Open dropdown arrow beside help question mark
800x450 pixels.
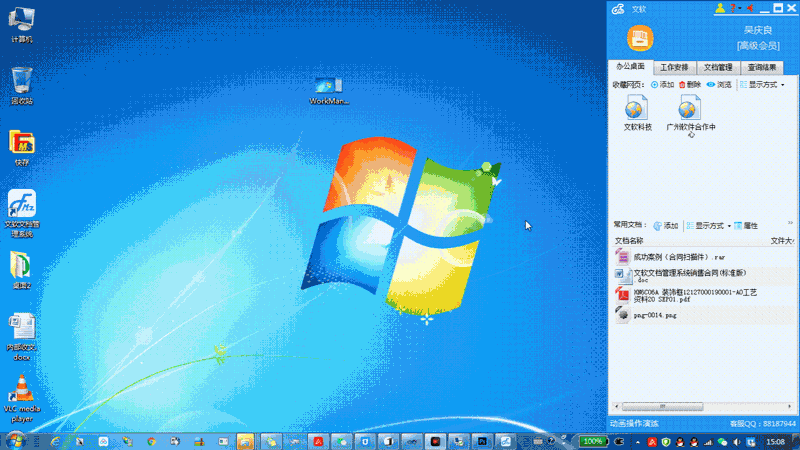(740, 8)
